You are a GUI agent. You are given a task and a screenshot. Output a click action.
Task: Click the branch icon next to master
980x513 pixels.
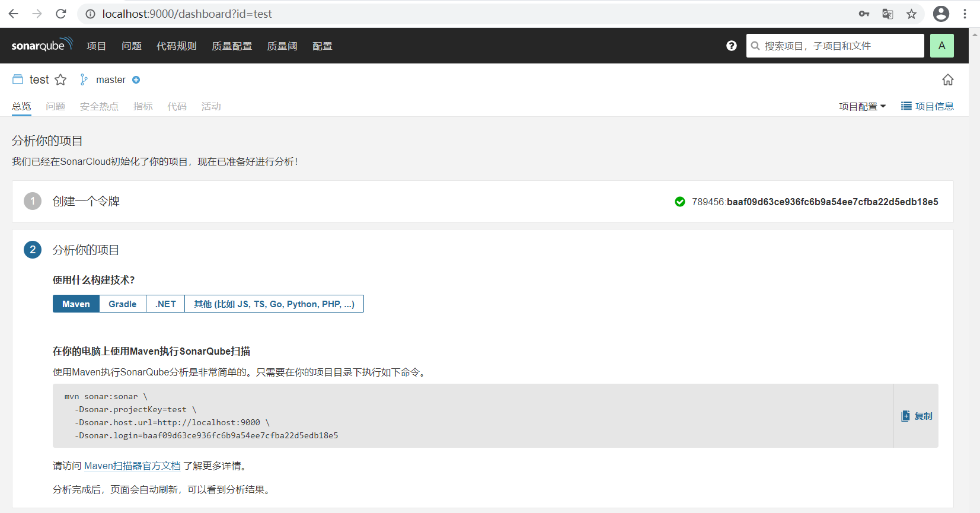(84, 79)
